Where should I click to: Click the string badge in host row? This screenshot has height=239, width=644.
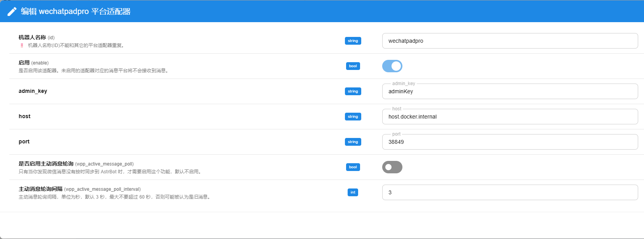[x=353, y=117]
